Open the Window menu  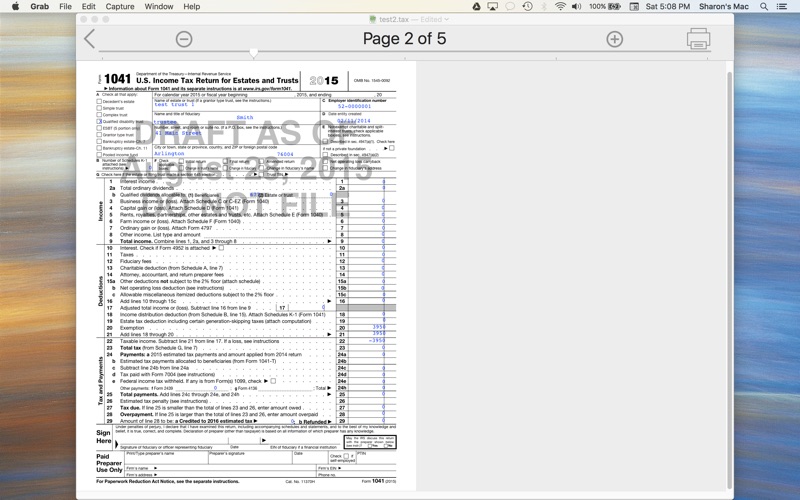coord(159,6)
